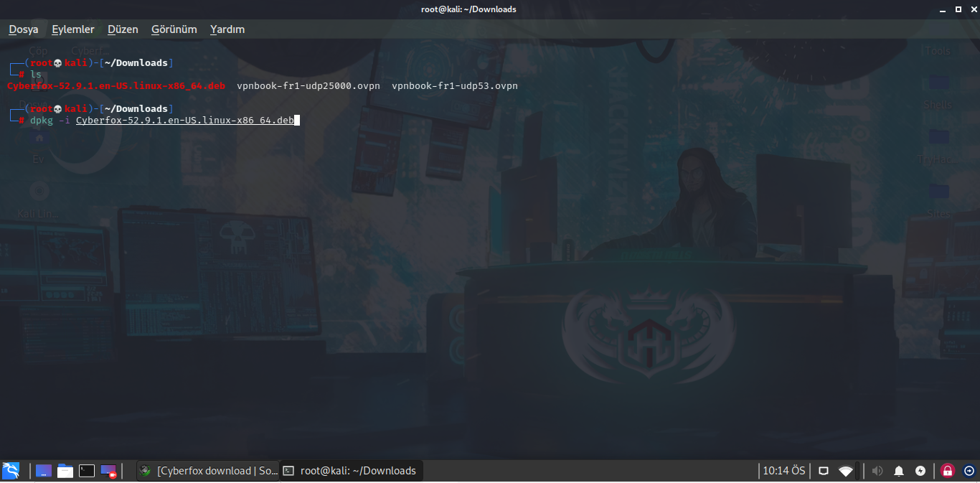Click the 10:14 ÖS clock
The image size is (980, 483).
(783, 471)
